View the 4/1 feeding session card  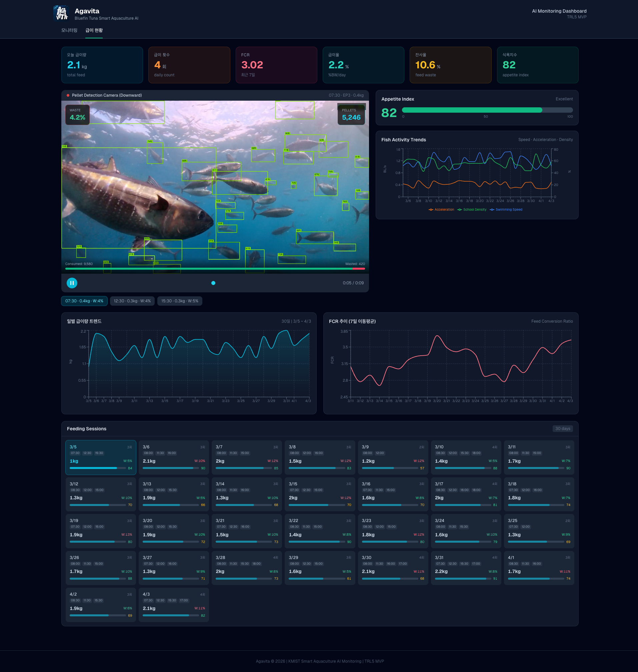539,568
